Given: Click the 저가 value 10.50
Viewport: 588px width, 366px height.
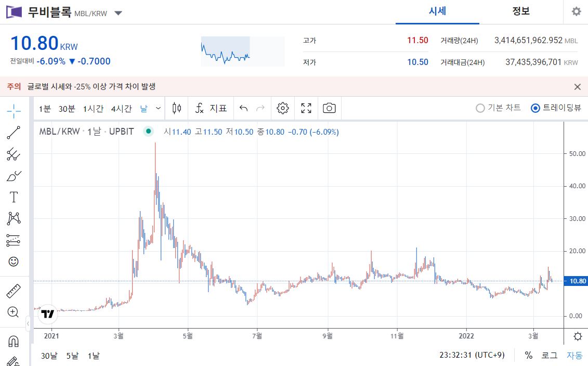Looking at the screenshot, I should [x=418, y=62].
